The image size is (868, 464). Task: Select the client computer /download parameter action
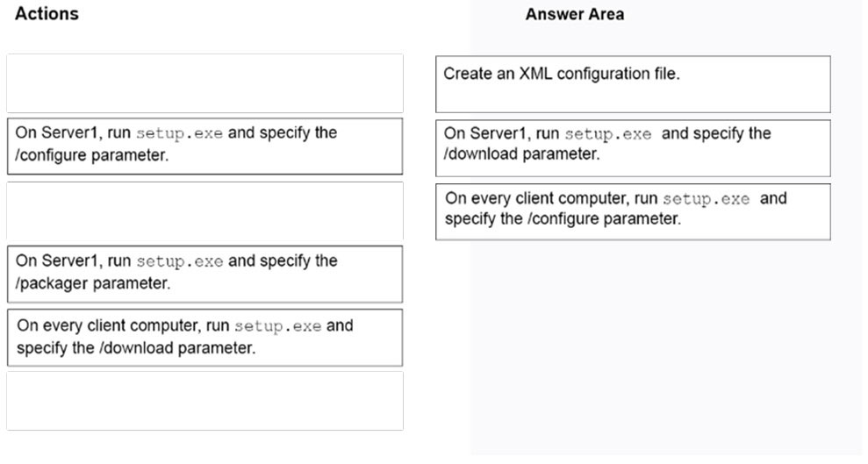click(x=204, y=338)
